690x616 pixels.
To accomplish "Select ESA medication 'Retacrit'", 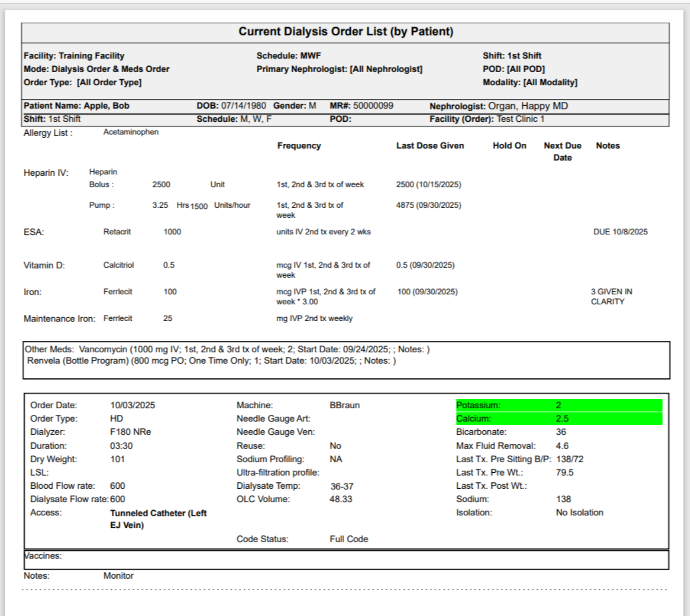I will pos(117,232).
